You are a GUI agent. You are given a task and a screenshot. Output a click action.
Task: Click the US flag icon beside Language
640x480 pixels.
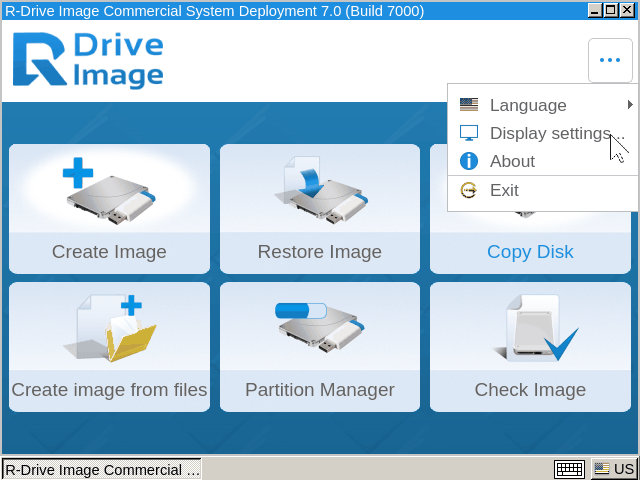[469, 105]
